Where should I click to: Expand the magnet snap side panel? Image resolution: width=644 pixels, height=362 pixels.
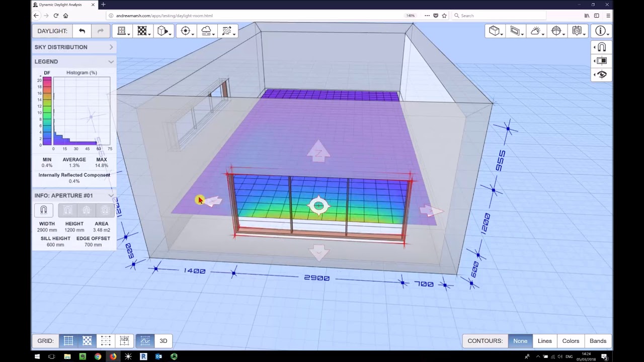[601, 47]
